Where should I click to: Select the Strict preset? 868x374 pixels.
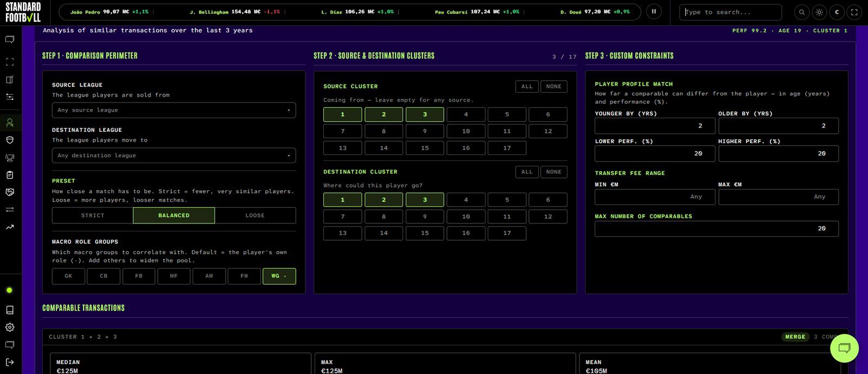pos(93,215)
